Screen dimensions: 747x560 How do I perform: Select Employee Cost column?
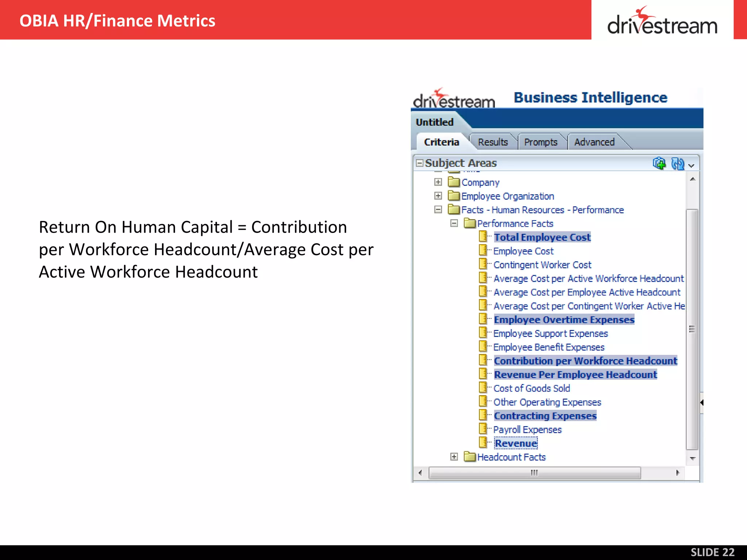pyautogui.click(x=523, y=251)
